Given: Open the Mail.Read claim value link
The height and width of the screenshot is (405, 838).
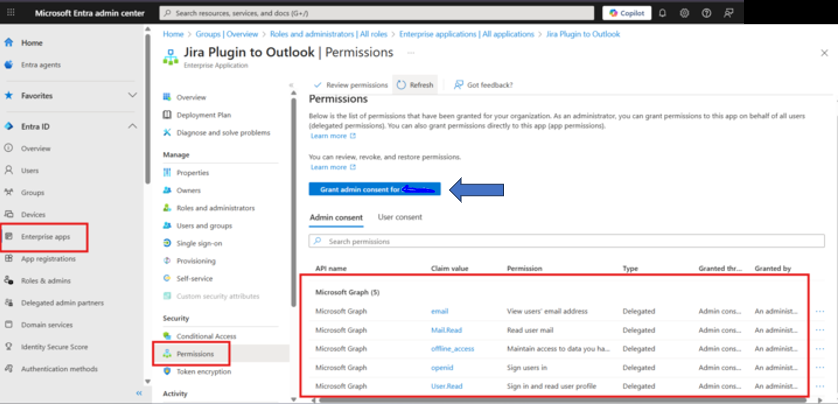Looking at the screenshot, I should click(x=445, y=329).
